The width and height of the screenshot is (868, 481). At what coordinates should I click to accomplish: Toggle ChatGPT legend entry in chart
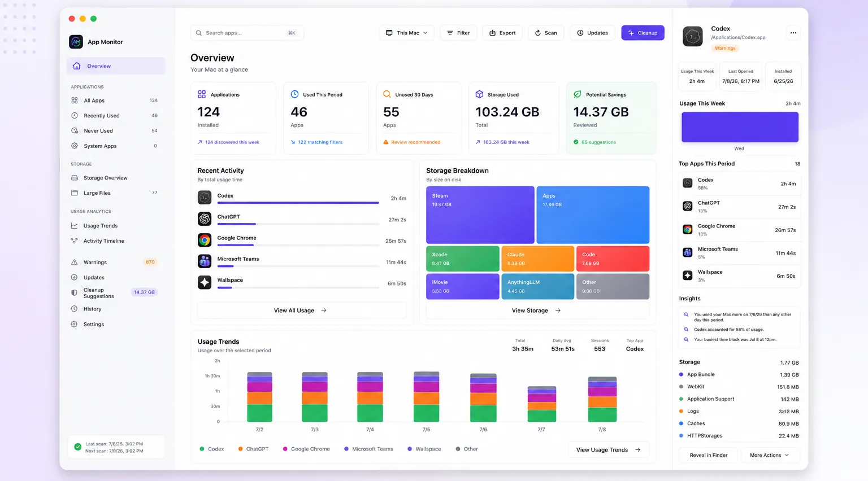253,449
